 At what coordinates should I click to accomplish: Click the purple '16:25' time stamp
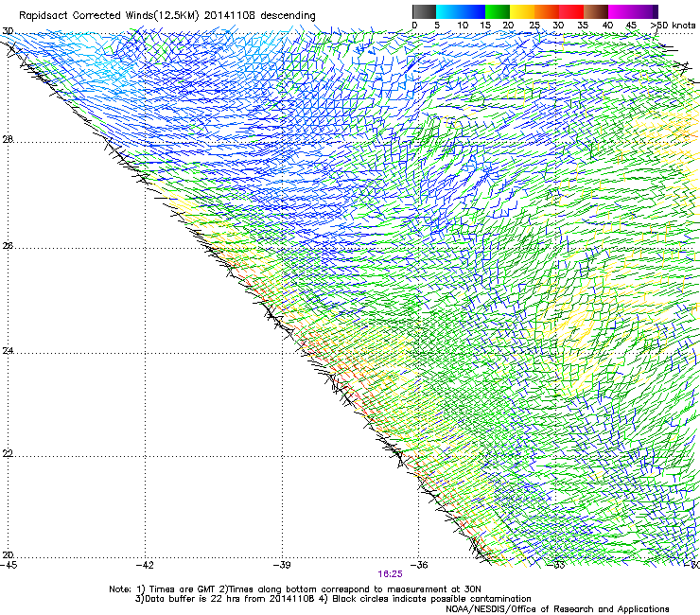pos(390,574)
